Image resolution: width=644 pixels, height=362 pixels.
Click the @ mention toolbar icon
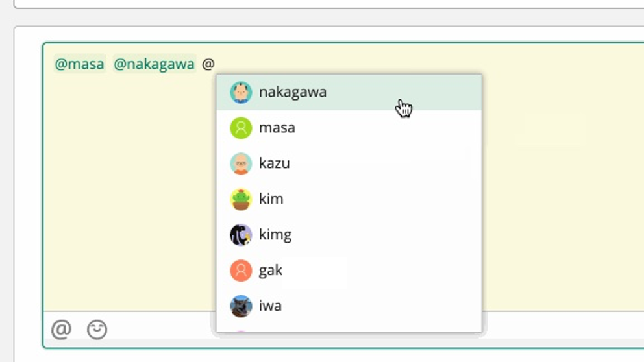(x=61, y=330)
